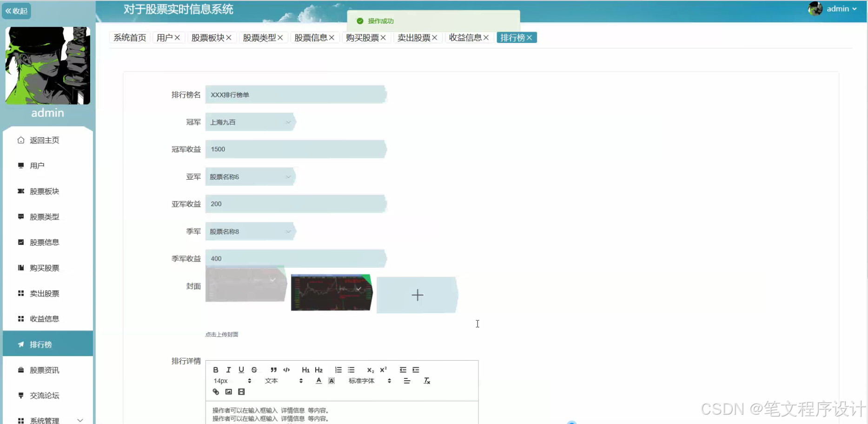Switch to the 购买股票 tab
The height and width of the screenshot is (424, 868).
(x=363, y=38)
